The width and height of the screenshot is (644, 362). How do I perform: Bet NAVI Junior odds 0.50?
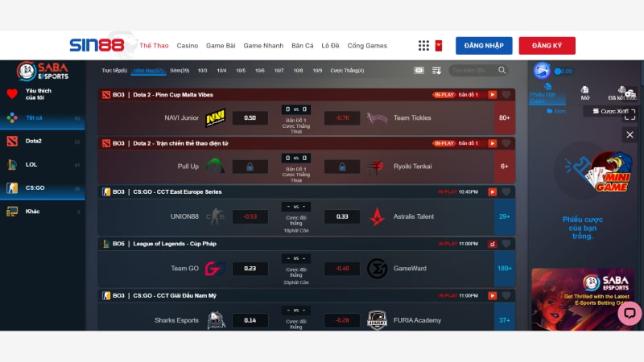pos(250,117)
